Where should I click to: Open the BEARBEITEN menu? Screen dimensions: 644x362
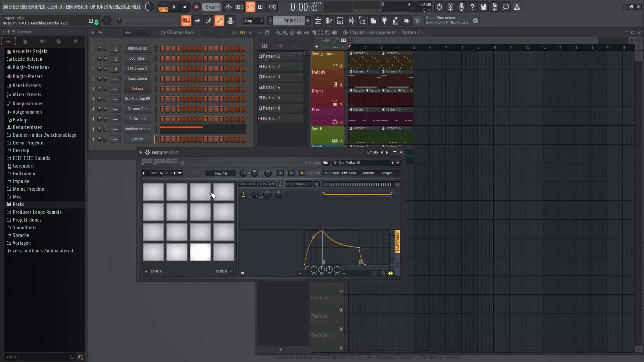click(23, 7)
